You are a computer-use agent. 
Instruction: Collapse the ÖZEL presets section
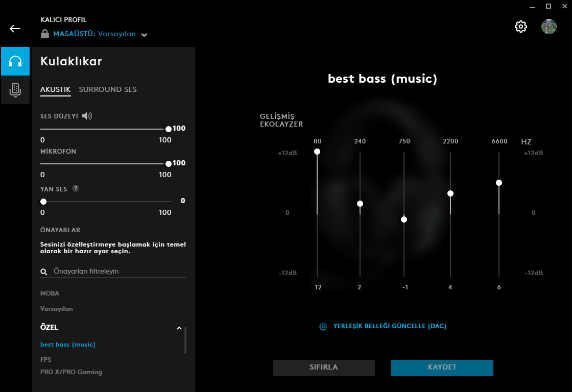[179, 328]
